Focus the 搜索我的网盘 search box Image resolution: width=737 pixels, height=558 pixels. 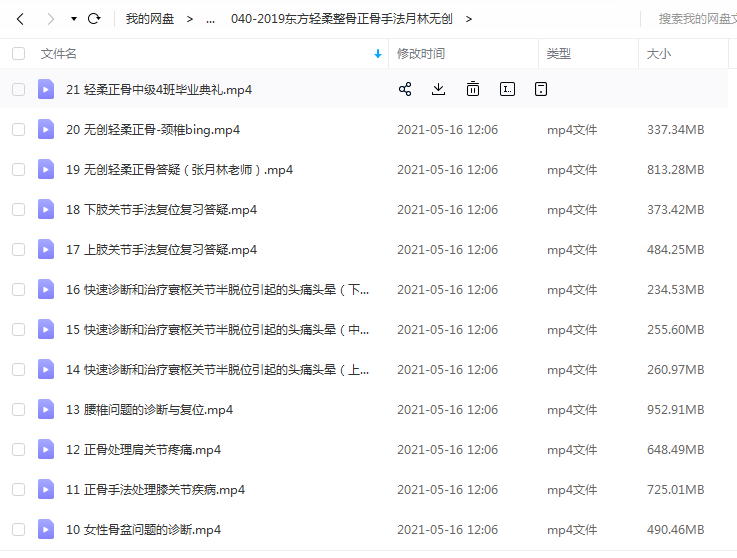[698, 19]
